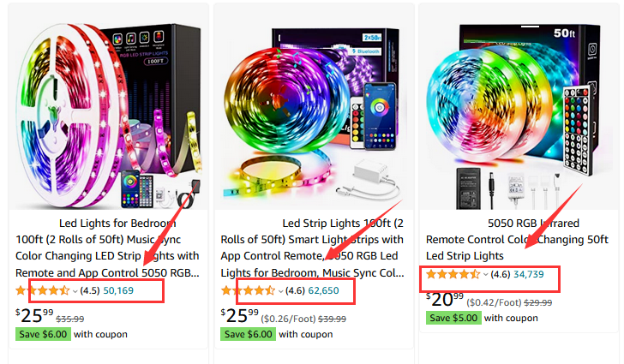Expand rating chevron next to (4.5)
Image resolution: width=624 pixels, height=364 pixels.
point(75,291)
